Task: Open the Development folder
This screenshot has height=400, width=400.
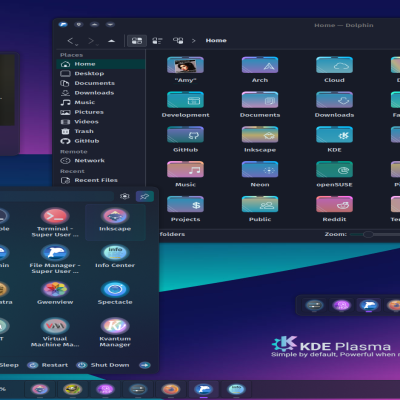Action: (185, 100)
